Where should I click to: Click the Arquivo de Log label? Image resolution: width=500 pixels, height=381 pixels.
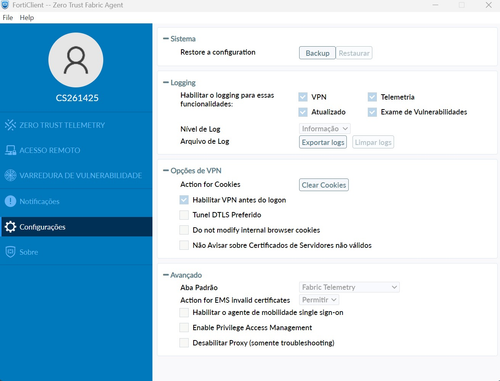coord(205,141)
